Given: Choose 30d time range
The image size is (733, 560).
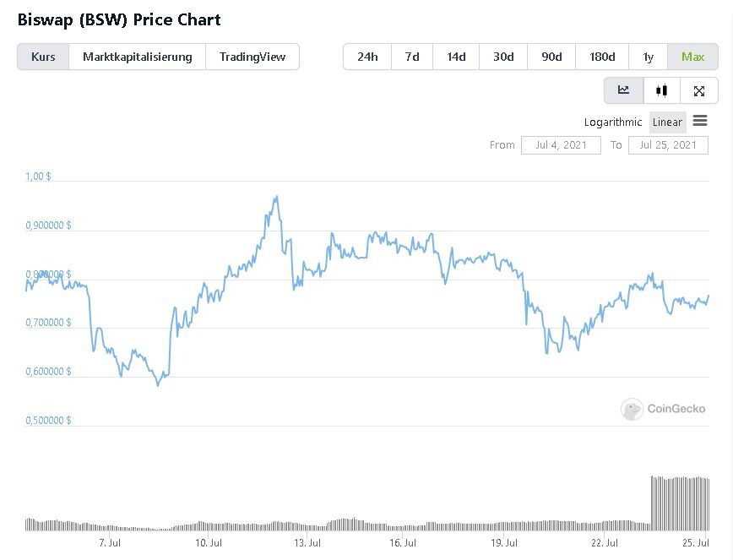Looking at the screenshot, I should click(503, 57).
